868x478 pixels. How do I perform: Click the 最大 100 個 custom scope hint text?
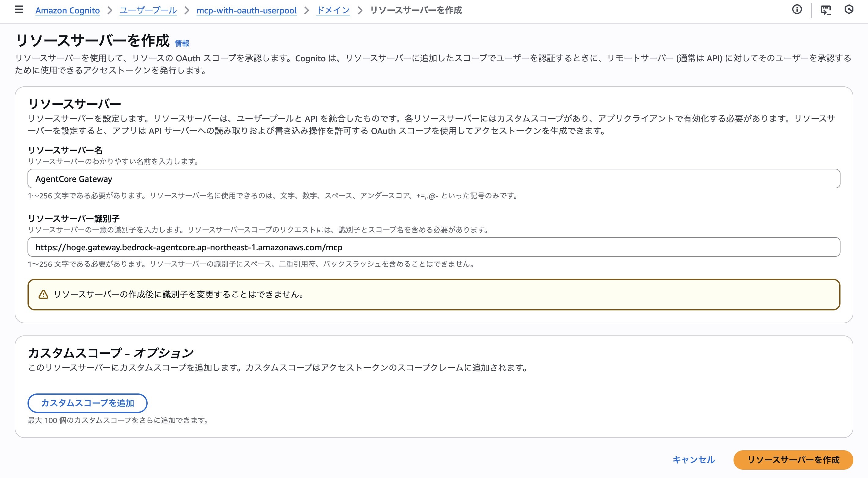(118, 420)
